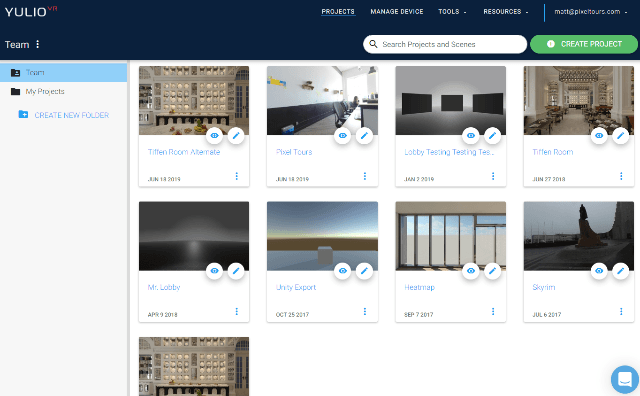Open the Pixel Tours project title
Image resolution: width=640 pixels, height=396 pixels.
[x=294, y=152]
